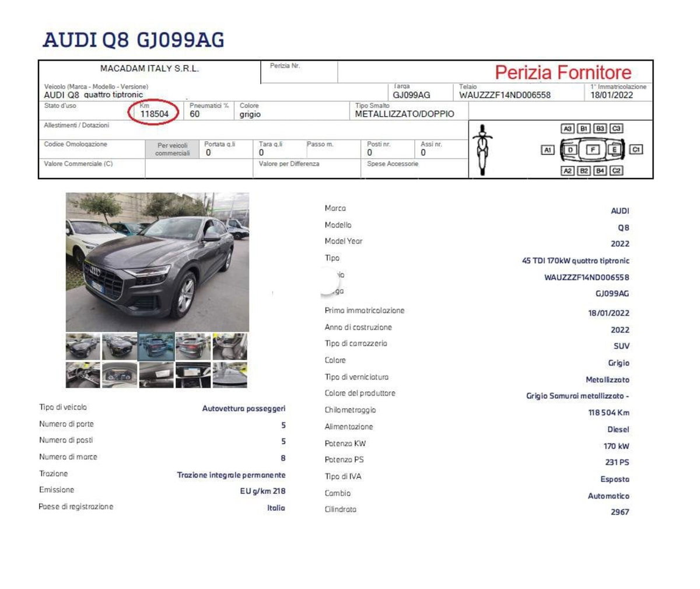Choose damage zone C2 box
Viewport: 700px width, 589px height.
pyautogui.click(x=617, y=170)
